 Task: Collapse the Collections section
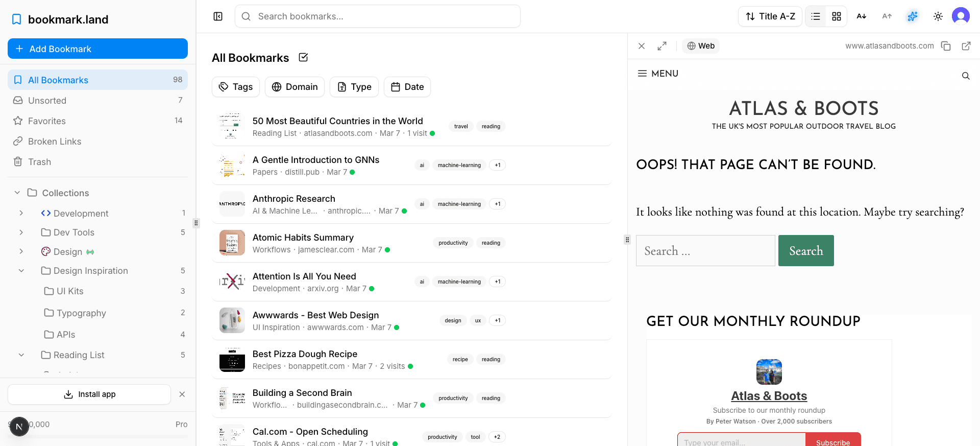coord(17,193)
